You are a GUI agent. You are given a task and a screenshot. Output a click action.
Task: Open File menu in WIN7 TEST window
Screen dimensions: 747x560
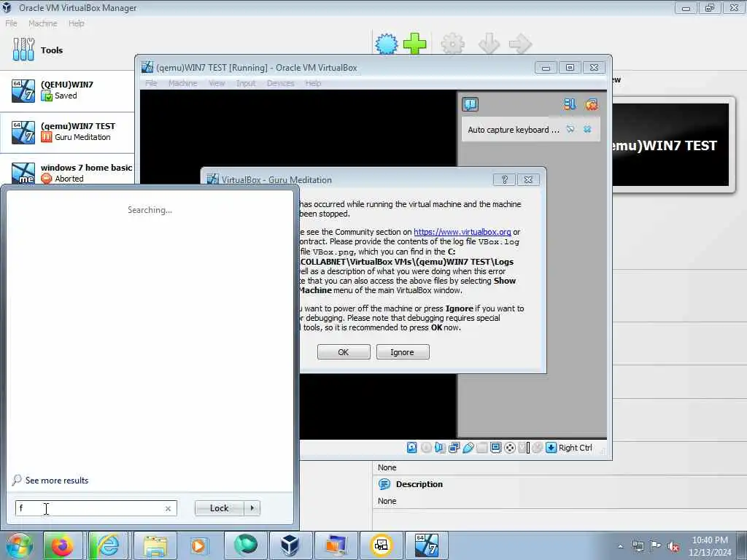[151, 83]
